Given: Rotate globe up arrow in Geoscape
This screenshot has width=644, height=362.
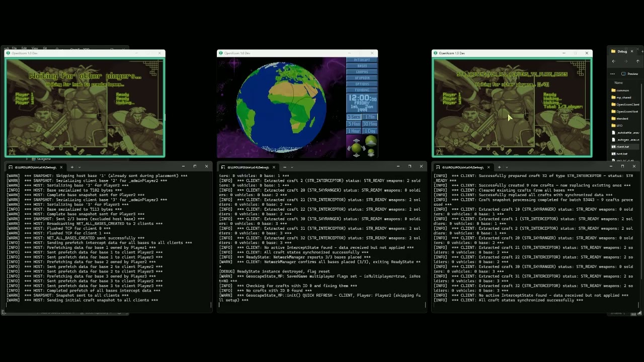Looking at the screenshot, I should pos(356,141).
